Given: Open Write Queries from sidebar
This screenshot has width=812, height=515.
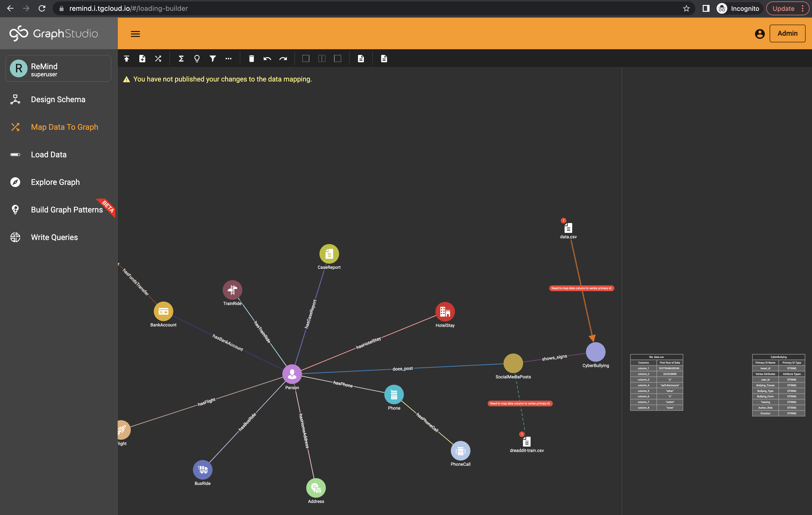Looking at the screenshot, I should pyautogui.click(x=54, y=237).
